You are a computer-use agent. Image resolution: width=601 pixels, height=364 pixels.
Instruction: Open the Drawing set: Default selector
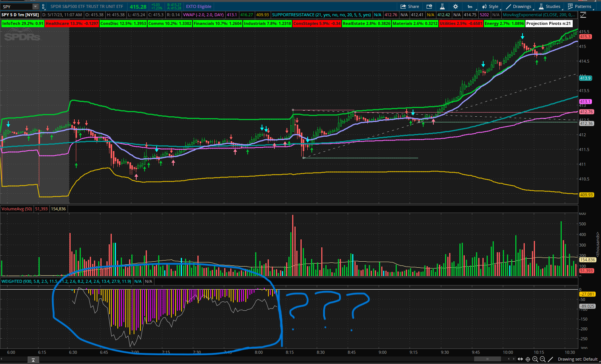577,359
